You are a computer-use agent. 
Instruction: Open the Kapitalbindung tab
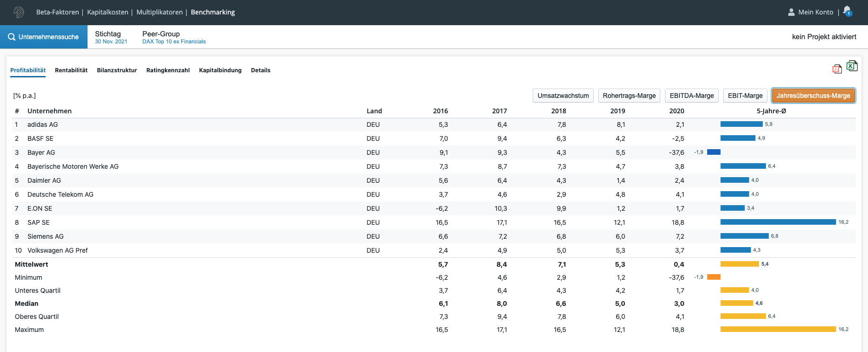click(x=220, y=70)
